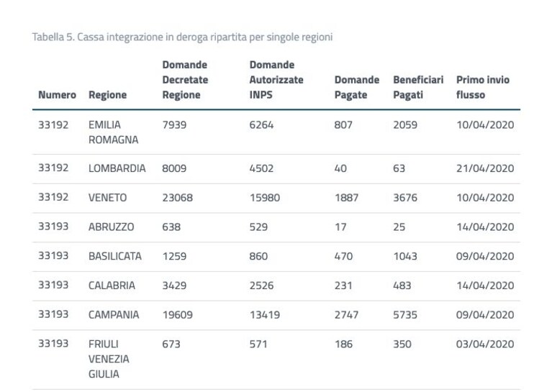Select the CAMPANIA region cell

coord(114,314)
